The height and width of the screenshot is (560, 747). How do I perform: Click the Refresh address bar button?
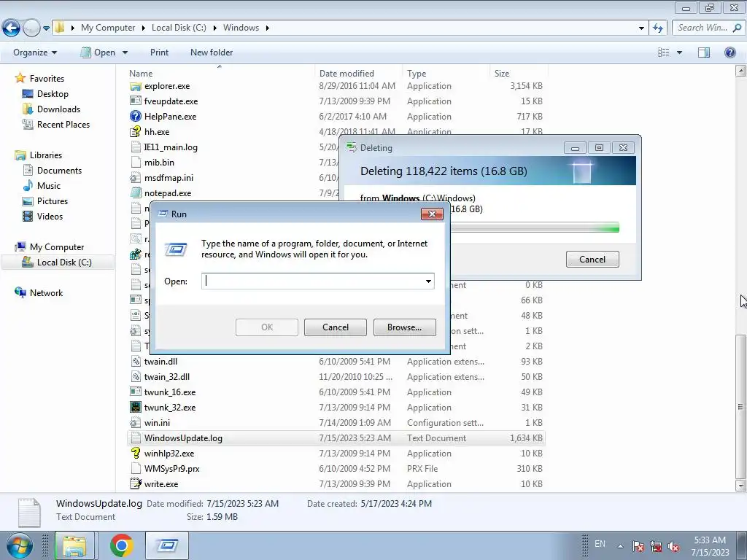[658, 28]
